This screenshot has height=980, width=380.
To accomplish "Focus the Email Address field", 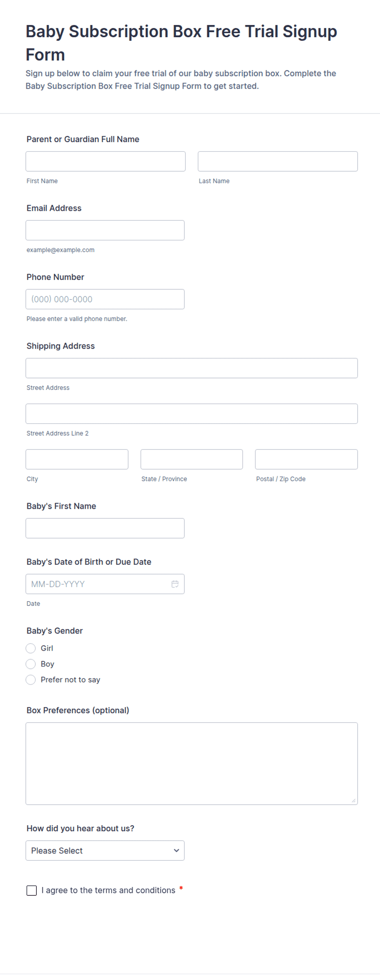I will 105,230.
